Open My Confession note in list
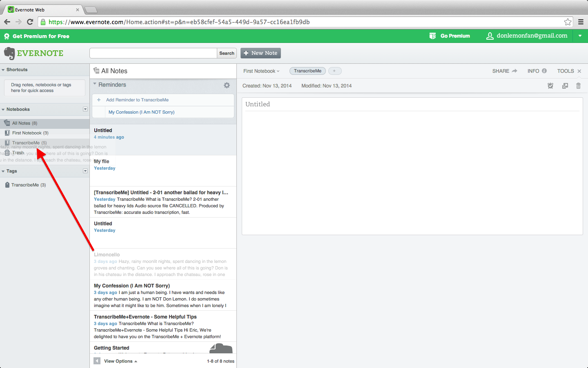 click(x=163, y=295)
